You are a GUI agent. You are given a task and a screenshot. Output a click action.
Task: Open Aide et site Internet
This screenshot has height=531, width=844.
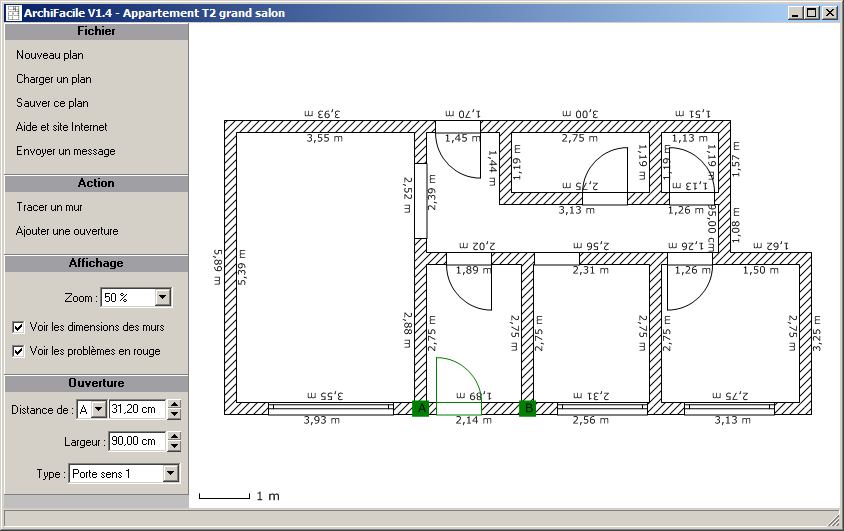tap(61, 127)
